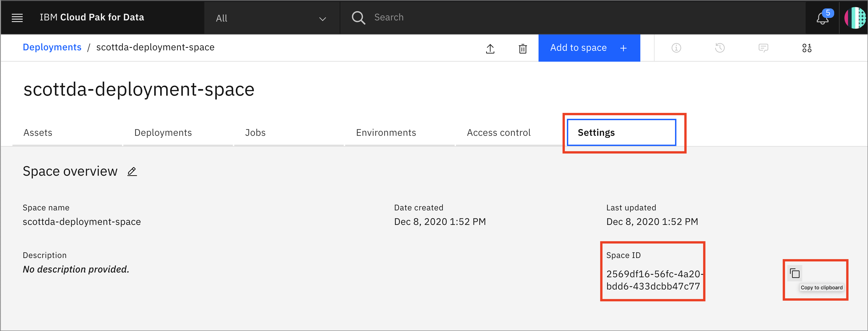Open the comments panel
This screenshot has width=868, height=331.
(763, 48)
